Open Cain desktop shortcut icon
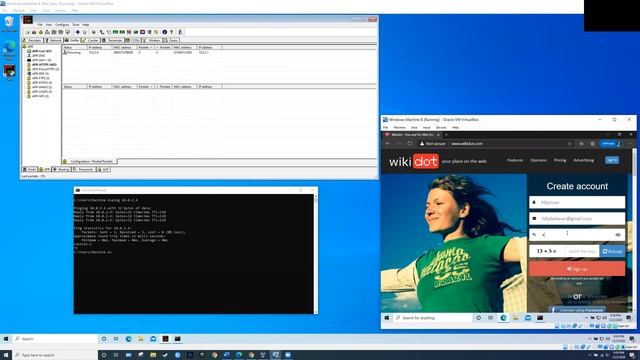 pyautogui.click(x=9, y=72)
